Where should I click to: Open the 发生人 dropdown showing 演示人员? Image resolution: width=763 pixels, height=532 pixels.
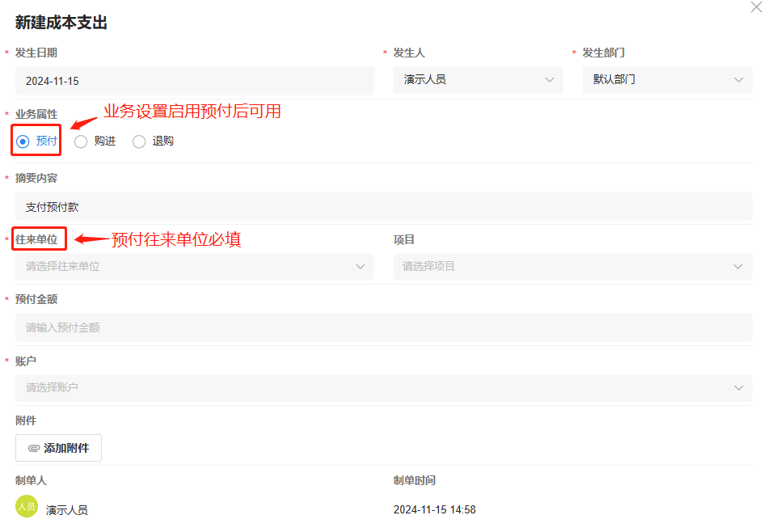point(469,80)
